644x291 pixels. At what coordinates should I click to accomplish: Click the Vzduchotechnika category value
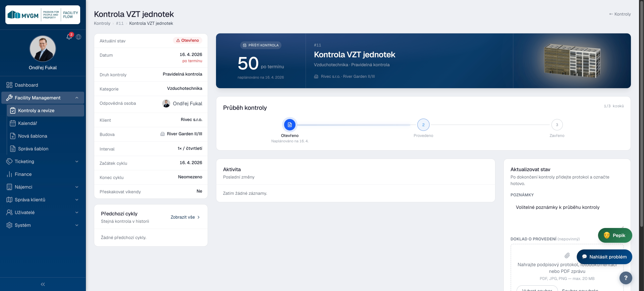point(184,89)
